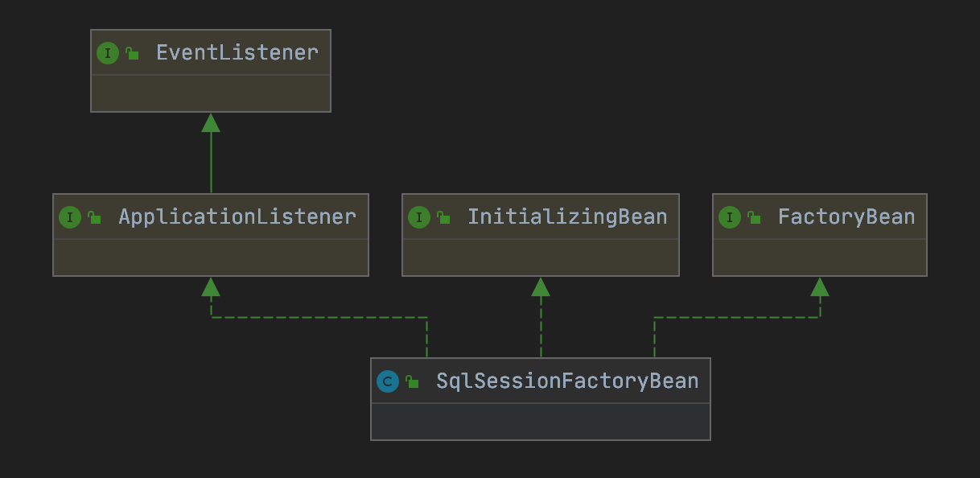The width and height of the screenshot is (980, 478).
Task: Click the green lock icon on ApplicationListener
Action: coord(94,218)
